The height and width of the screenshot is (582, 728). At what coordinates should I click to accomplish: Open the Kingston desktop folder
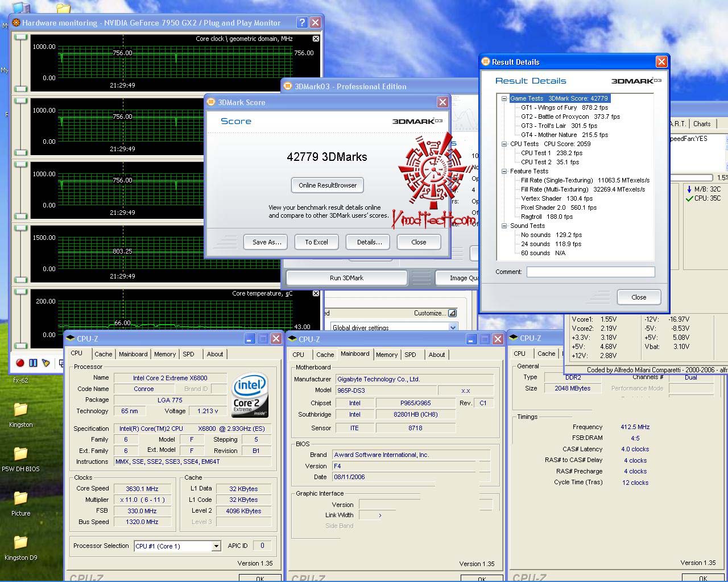coord(21,415)
